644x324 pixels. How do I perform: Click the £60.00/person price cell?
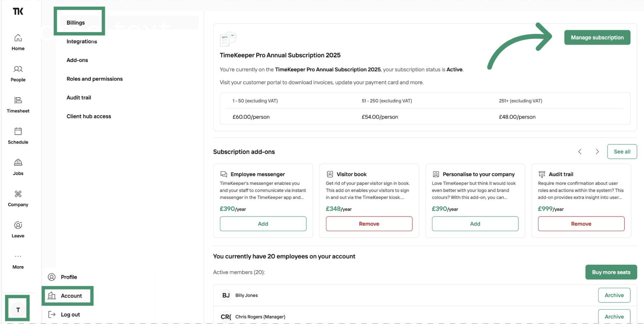pyautogui.click(x=251, y=117)
